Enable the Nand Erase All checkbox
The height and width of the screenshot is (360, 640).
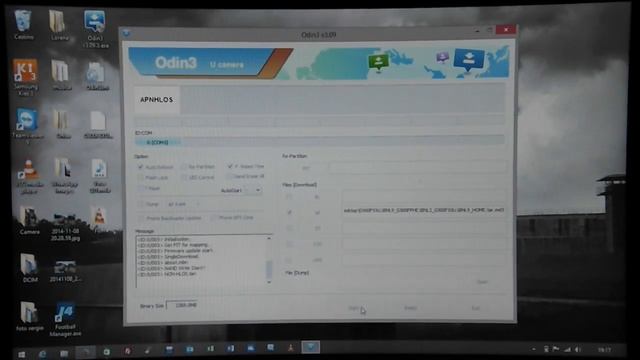tap(229, 176)
